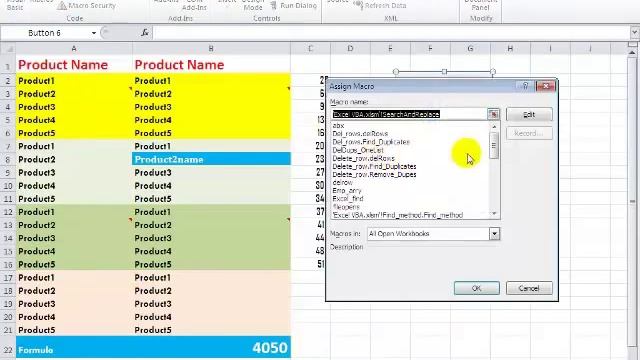Click Cancel in the Assign Macro dialog
Viewport: 640px width, 360px height.
(529, 288)
